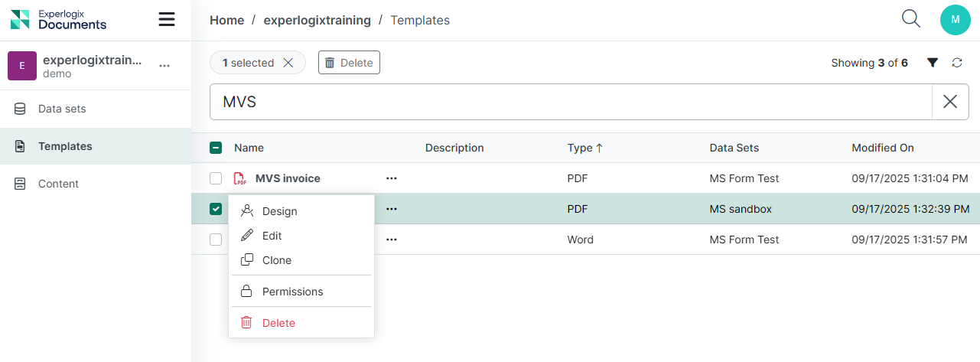980x362 pixels.
Task: Select Clone in the context menu
Action: pyautogui.click(x=276, y=260)
